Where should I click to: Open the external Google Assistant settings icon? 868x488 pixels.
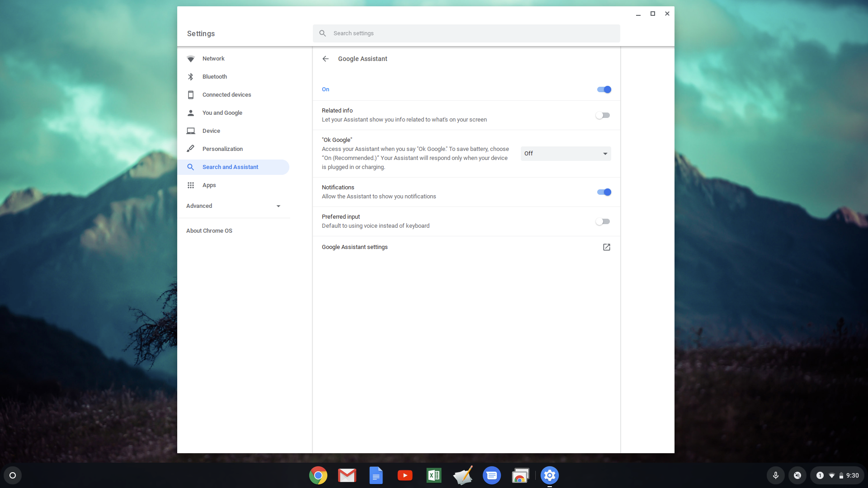coord(606,247)
